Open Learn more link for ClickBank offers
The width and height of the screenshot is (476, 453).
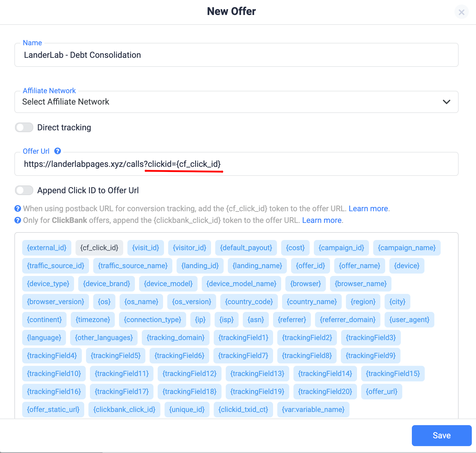[322, 220]
